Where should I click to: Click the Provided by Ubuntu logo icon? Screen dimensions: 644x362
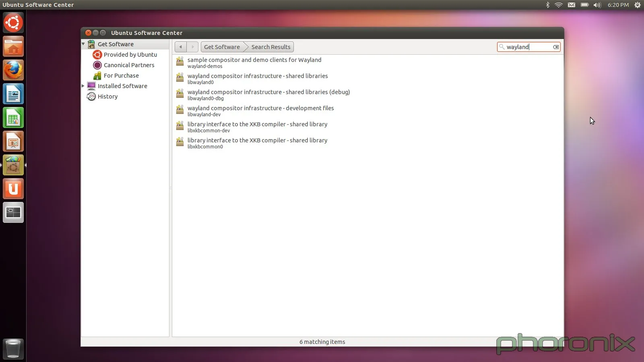(x=97, y=55)
